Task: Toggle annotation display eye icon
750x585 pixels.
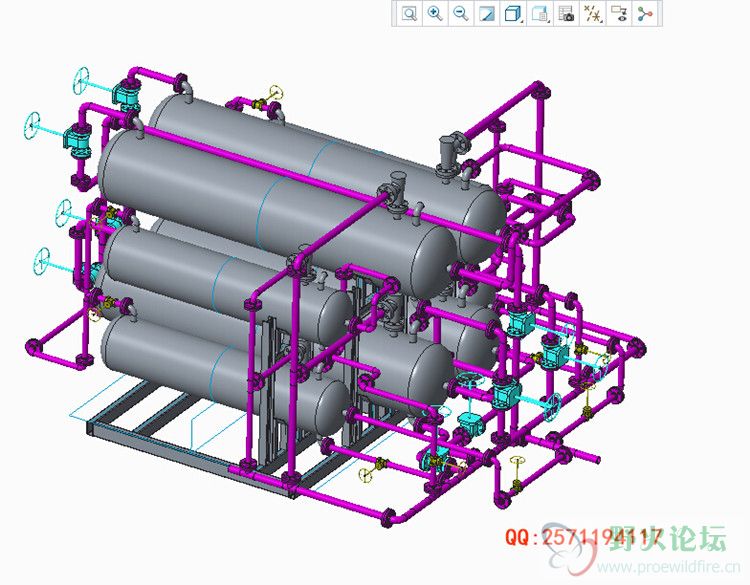Action: pyautogui.click(x=619, y=13)
